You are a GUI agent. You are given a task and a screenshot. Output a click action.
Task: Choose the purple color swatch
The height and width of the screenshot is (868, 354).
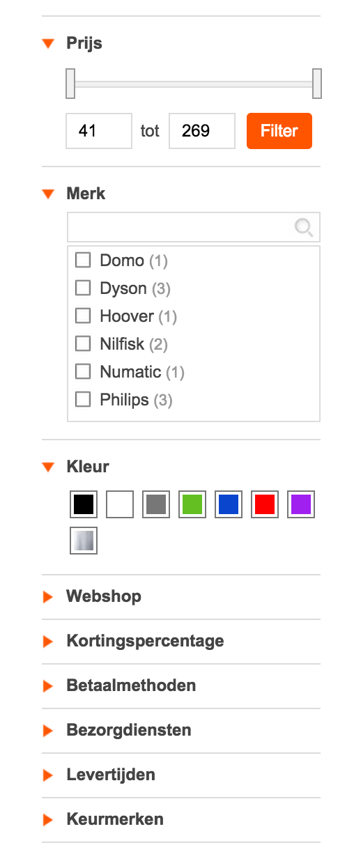pos(301,504)
